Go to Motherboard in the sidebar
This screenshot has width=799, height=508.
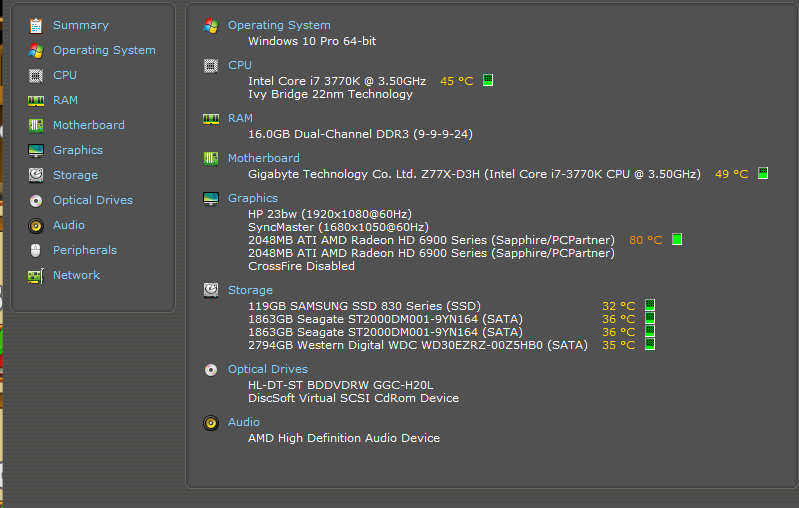[89, 125]
